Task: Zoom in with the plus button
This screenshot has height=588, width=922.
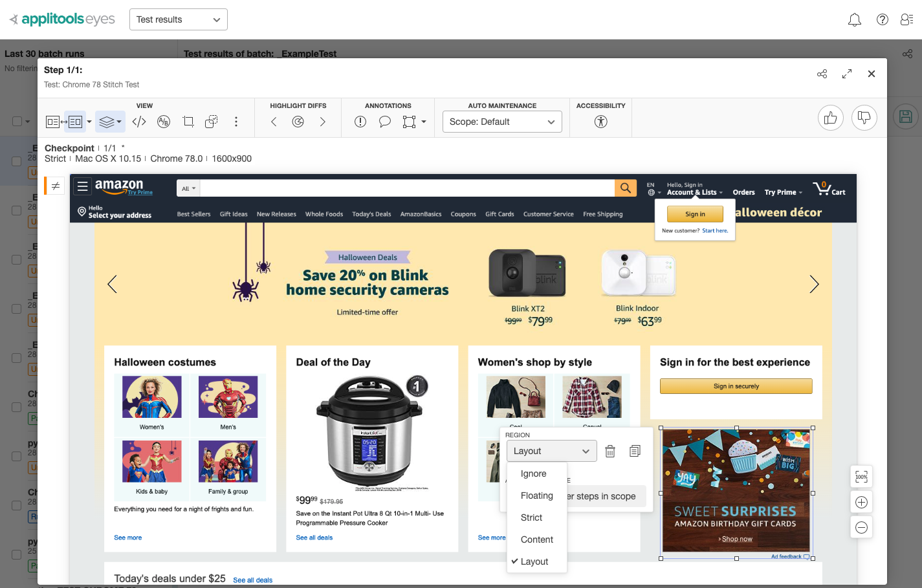Action: coord(862,503)
